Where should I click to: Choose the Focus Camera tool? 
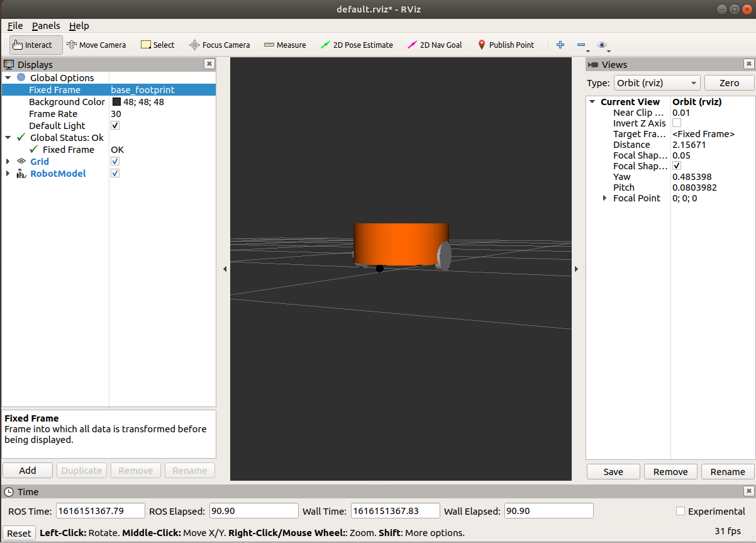coord(220,45)
